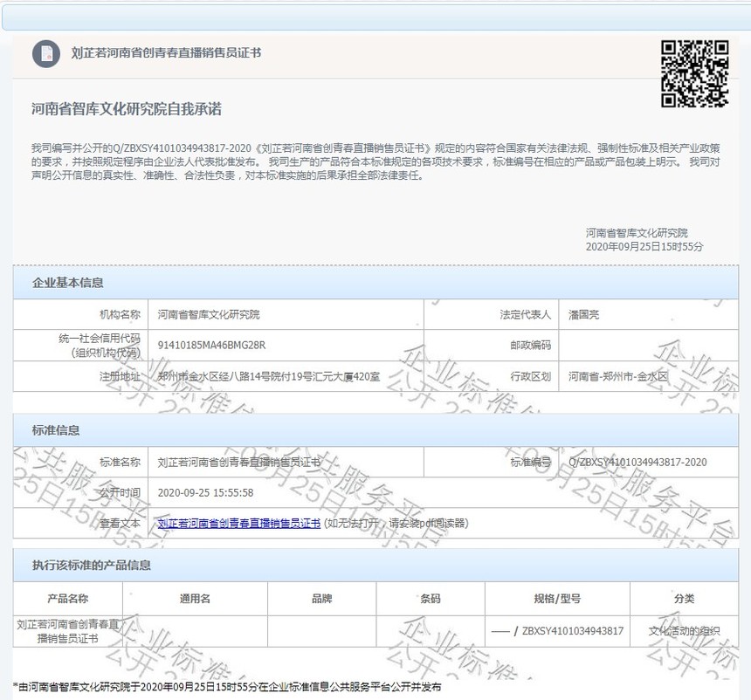This screenshot has width=751, height=700.
Task: Click the product name cell in the product table
Action: pyautogui.click(x=67, y=631)
